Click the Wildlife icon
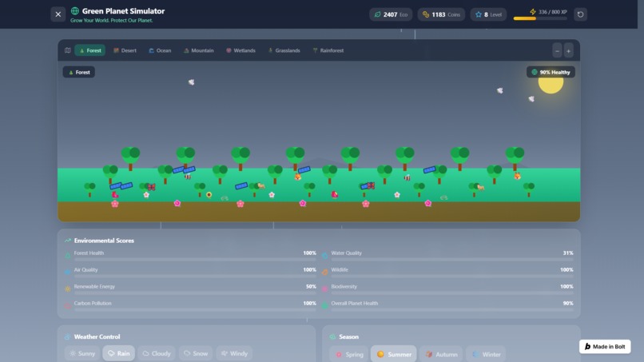This screenshot has width=644, height=362. point(325,272)
